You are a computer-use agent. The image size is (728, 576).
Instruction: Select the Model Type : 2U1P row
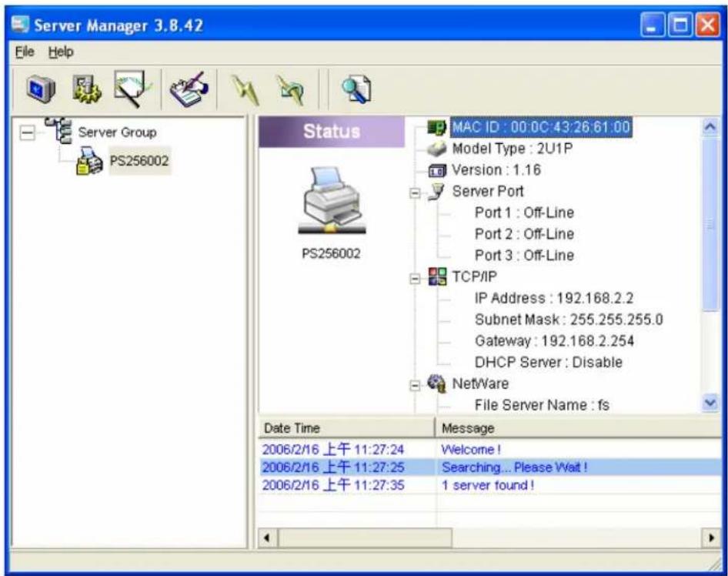pos(512,149)
